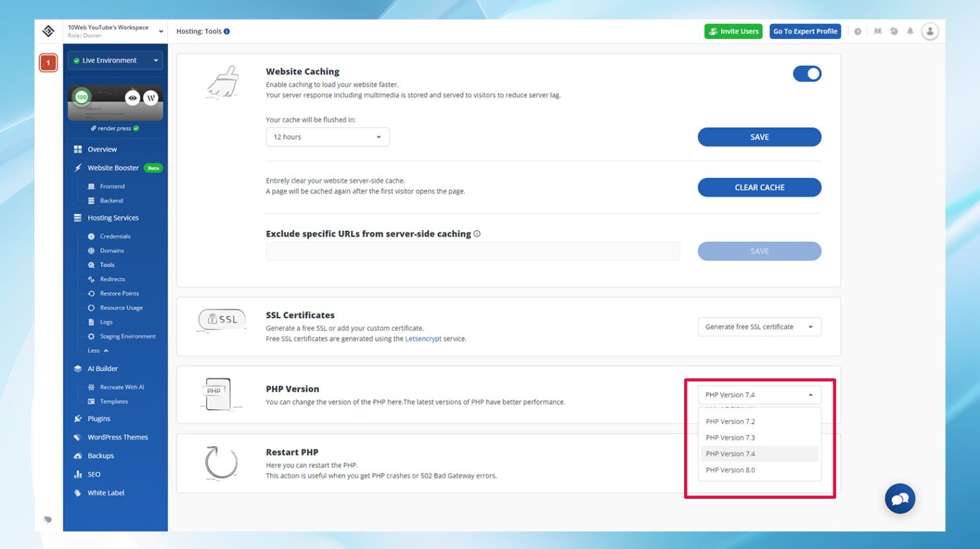Select the Credentials icon under Hosting Services
This screenshot has width=980, height=549.
point(91,236)
